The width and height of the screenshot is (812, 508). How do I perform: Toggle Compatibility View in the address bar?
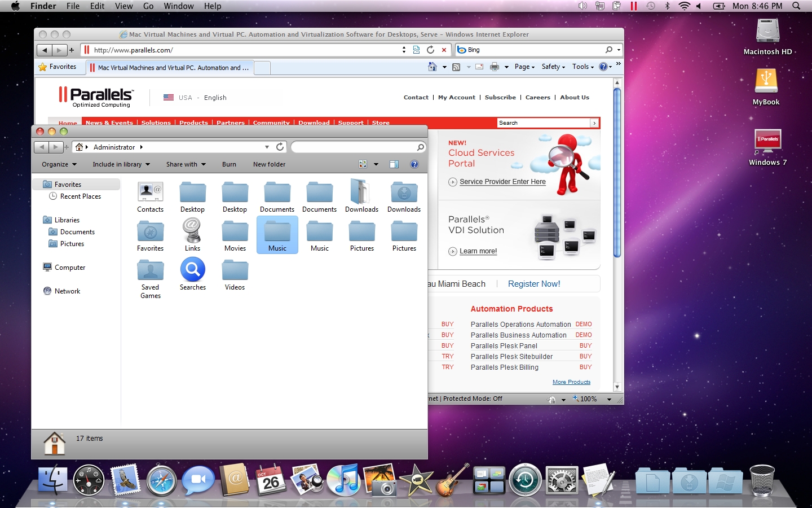point(416,50)
